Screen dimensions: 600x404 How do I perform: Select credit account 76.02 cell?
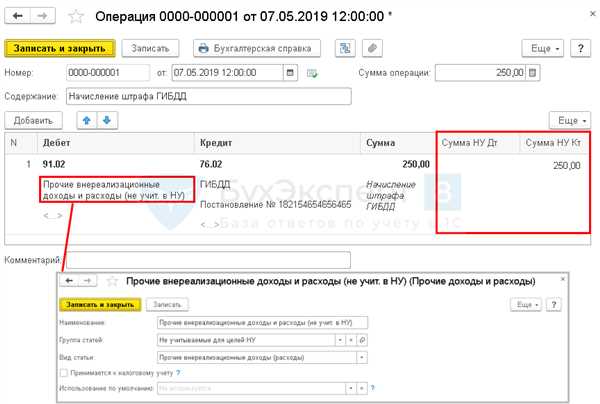tap(211, 164)
